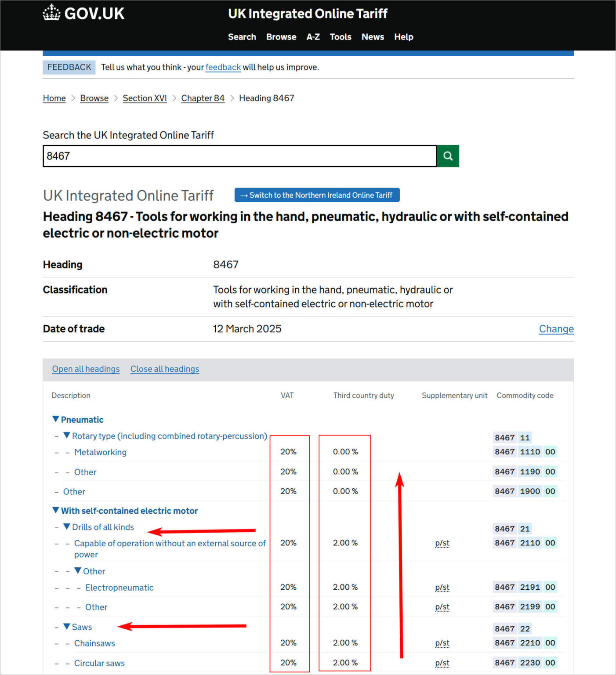The height and width of the screenshot is (675, 616).
Task: Open Capable of operation without external power link
Action: (170, 549)
